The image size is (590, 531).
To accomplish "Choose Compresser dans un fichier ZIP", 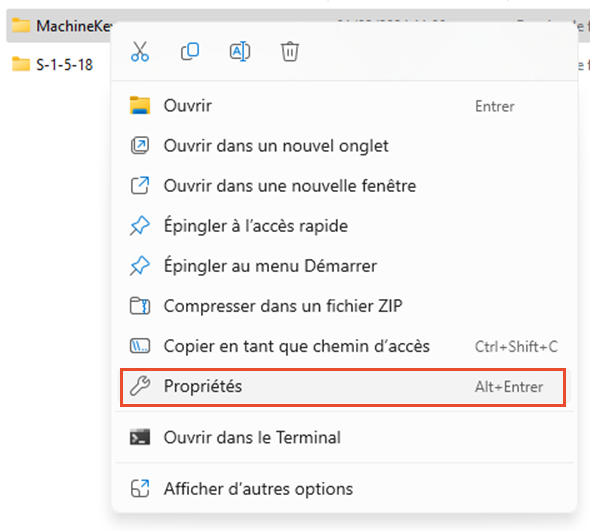I will (344, 306).
